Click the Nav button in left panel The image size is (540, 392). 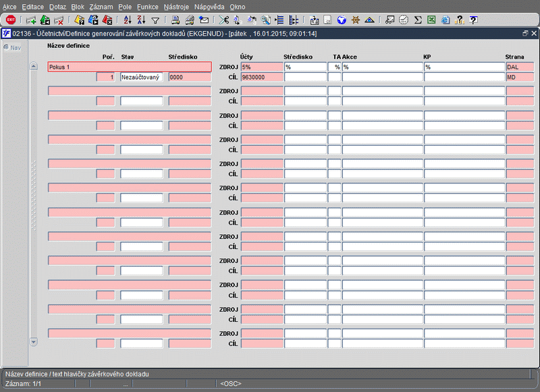pyautogui.click(x=12, y=47)
